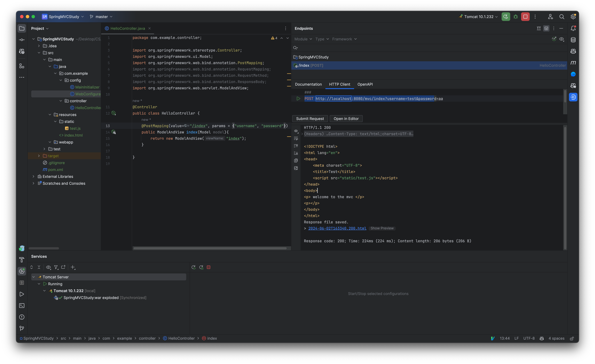Stop Tomcat using the red stop icon
Screen dimensions: 595x364
[209, 267]
